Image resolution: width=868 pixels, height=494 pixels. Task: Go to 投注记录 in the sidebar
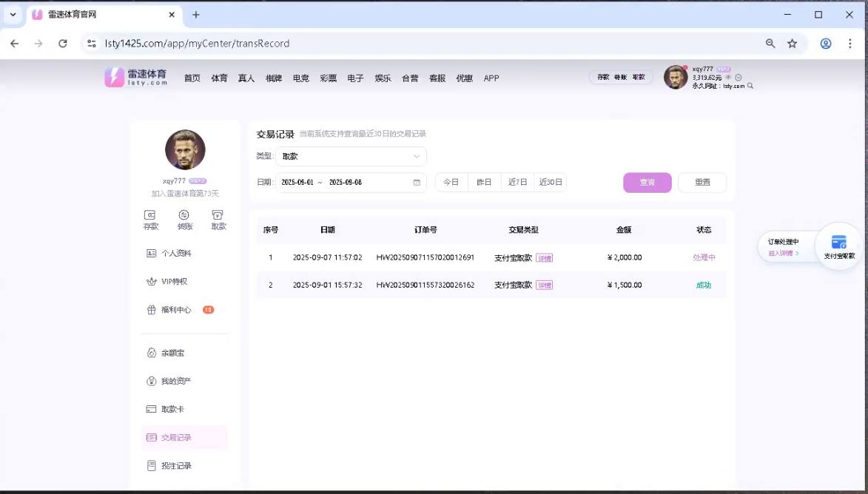tap(176, 466)
